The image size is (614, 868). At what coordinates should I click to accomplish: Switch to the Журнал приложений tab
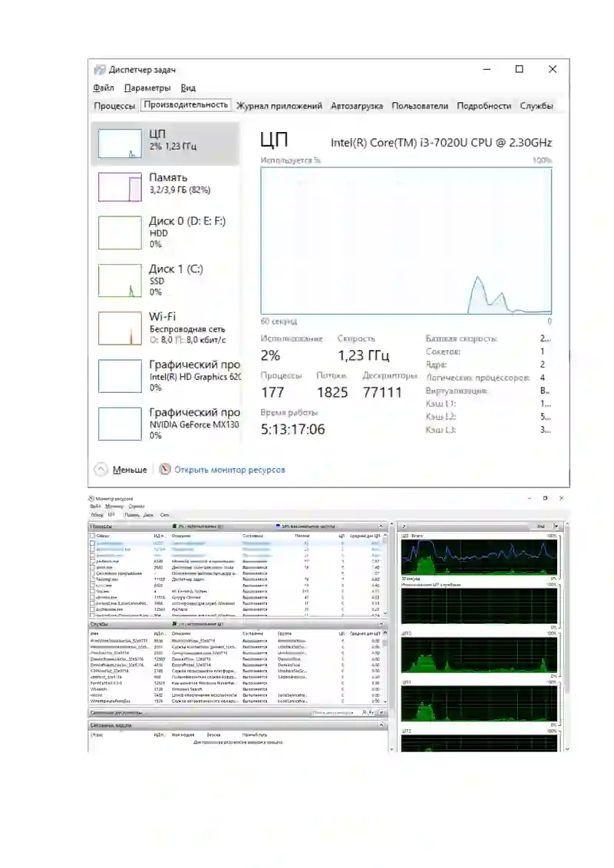click(279, 106)
